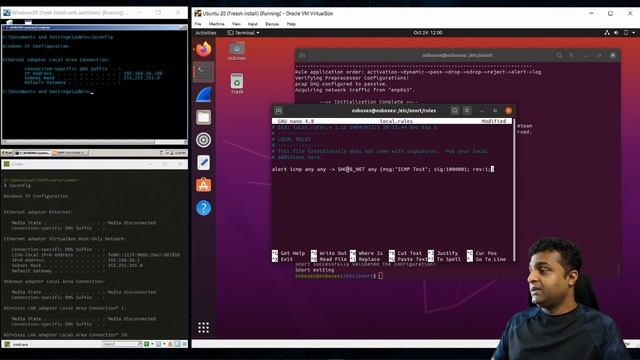Click the cmd.exe tab in Cmder
640x360 pixels.
click(20, 344)
